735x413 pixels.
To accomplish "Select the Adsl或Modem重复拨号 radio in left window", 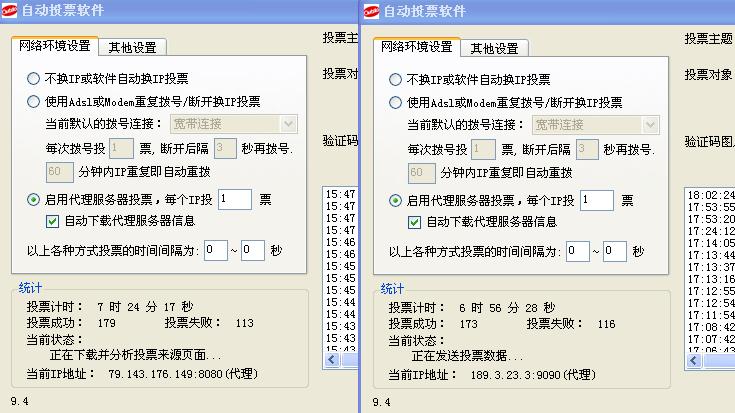I will 34,101.
